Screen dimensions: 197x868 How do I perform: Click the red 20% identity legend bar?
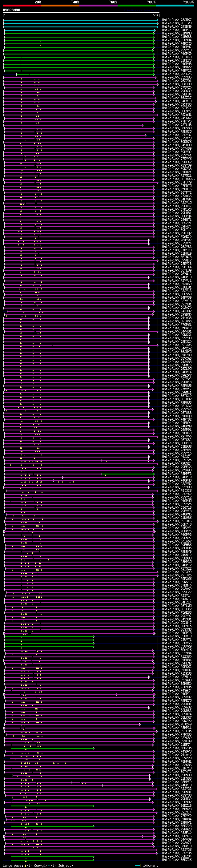tap(22, 6)
